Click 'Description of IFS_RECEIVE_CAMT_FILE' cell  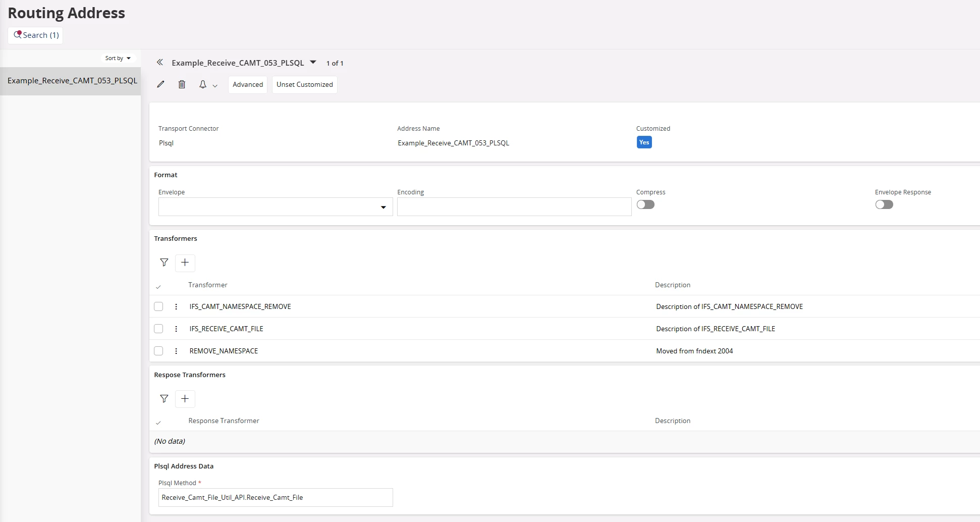pos(716,329)
